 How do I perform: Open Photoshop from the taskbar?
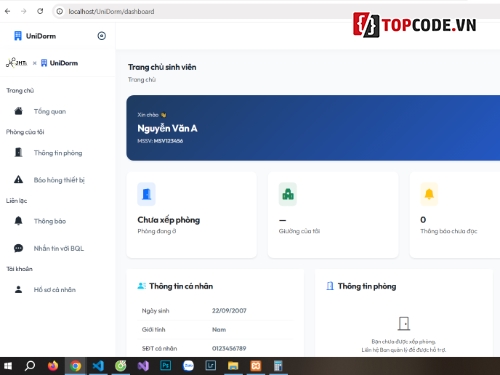[166, 366]
